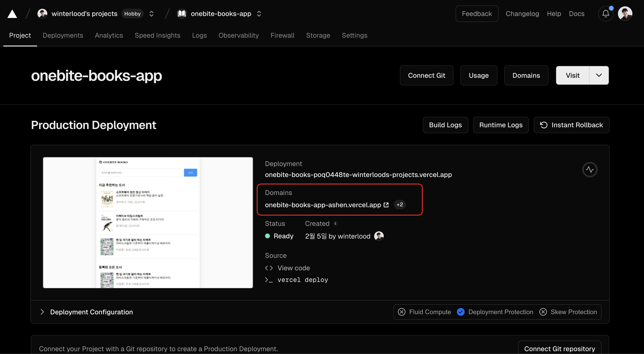
Task: Click the Feedback button
Action: 477,14
